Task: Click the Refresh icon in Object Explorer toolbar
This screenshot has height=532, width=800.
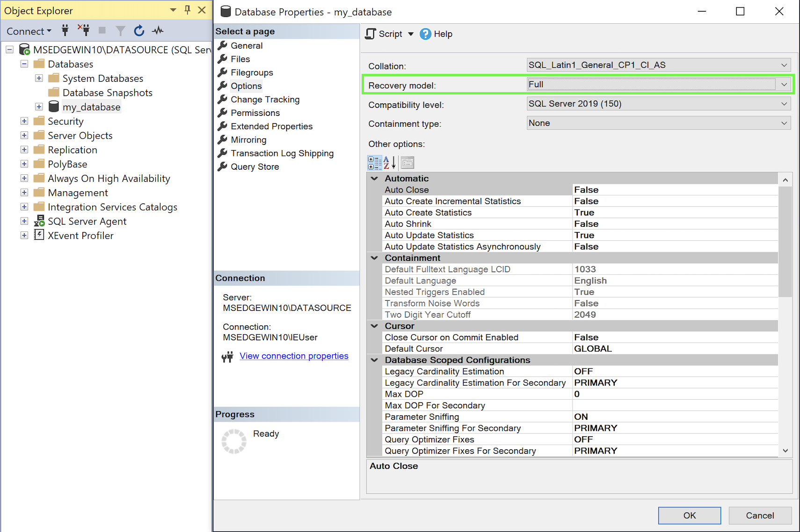Action: 139,30
